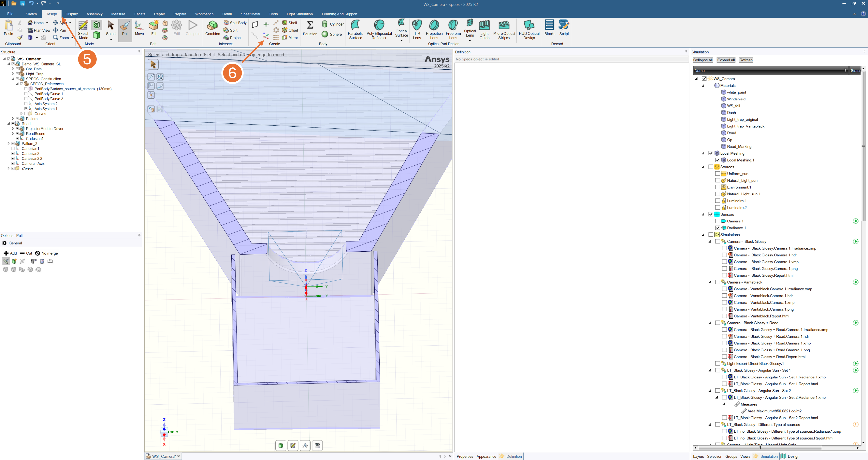Click the Simulation panel vertical scrollbar
This screenshot has height=460, width=868.
[863, 146]
